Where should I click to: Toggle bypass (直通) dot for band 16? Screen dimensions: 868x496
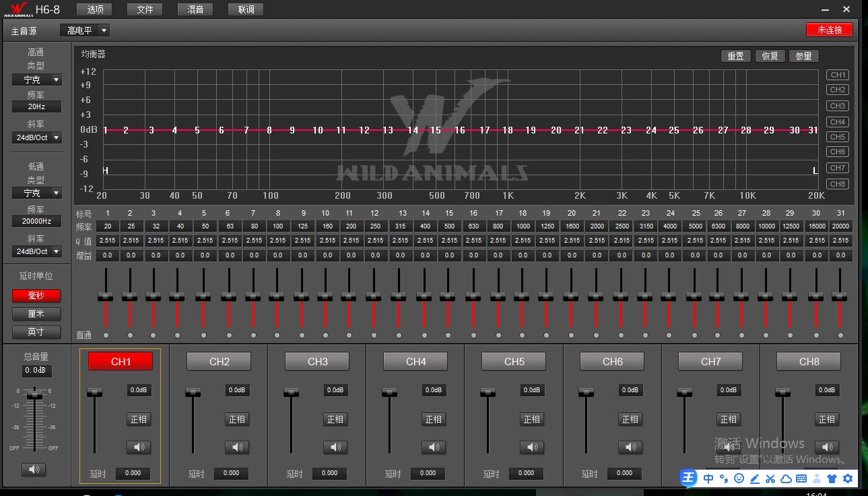point(473,335)
